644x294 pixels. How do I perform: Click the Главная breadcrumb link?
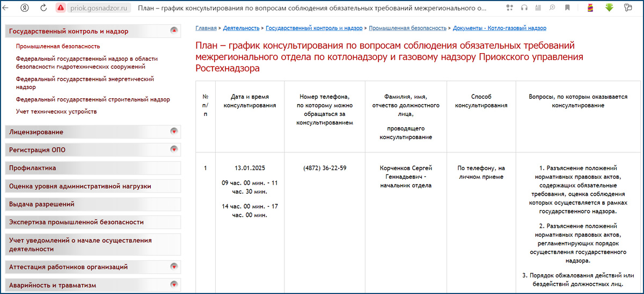(x=206, y=28)
